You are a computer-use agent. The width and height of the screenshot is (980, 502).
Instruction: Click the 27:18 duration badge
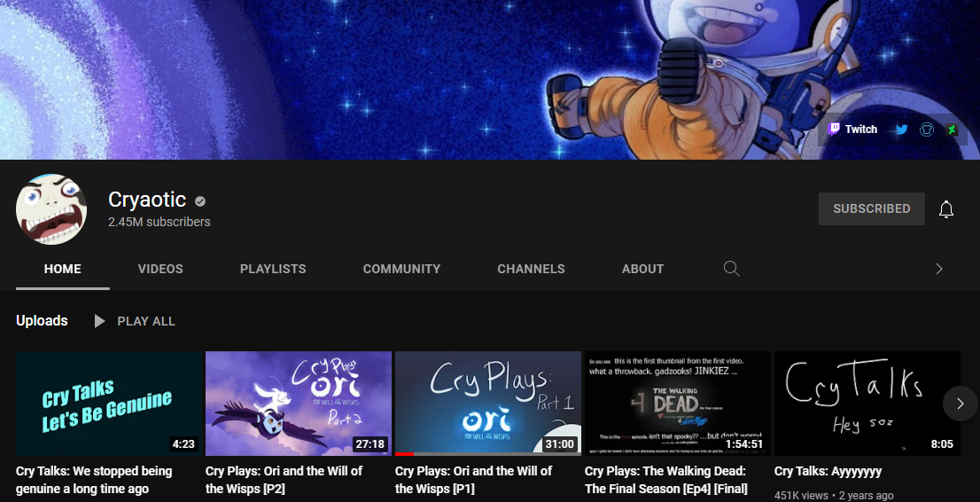pos(369,444)
